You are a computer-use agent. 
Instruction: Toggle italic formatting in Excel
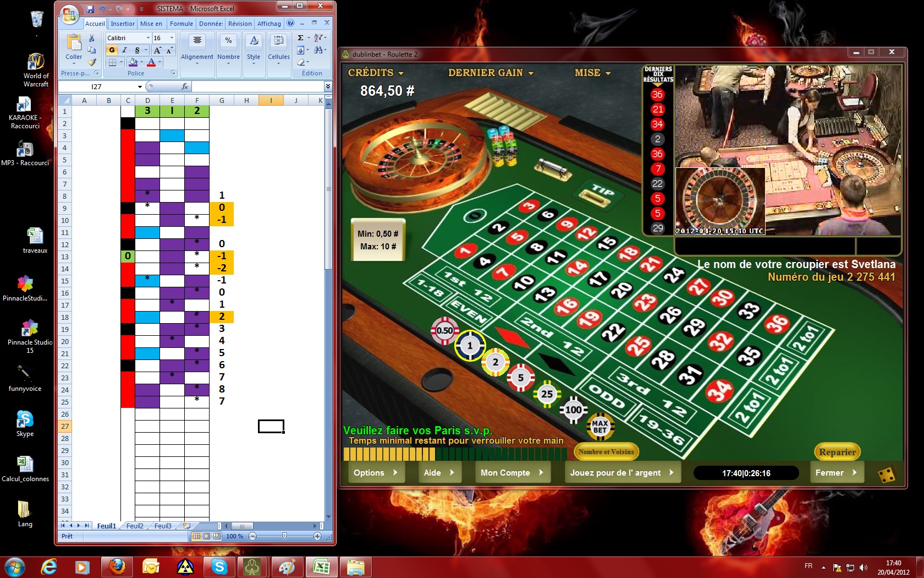[x=124, y=50]
